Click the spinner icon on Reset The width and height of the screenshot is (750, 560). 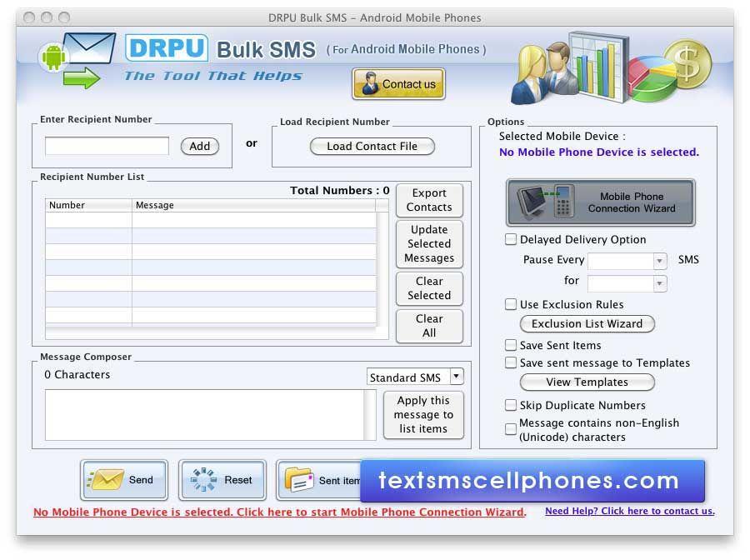pyautogui.click(x=203, y=480)
